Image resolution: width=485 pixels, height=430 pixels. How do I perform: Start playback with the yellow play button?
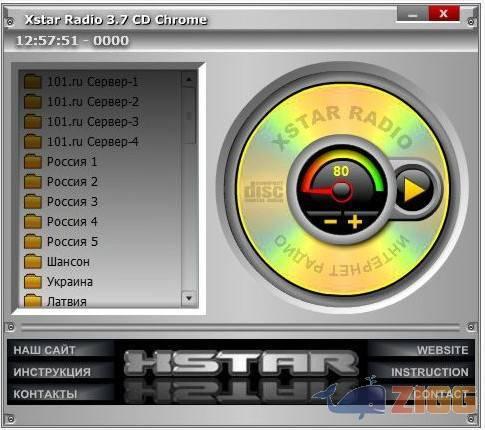(414, 190)
